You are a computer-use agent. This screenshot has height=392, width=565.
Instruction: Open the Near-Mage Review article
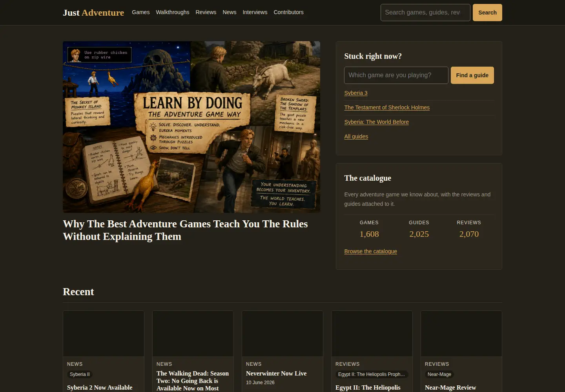click(450, 387)
